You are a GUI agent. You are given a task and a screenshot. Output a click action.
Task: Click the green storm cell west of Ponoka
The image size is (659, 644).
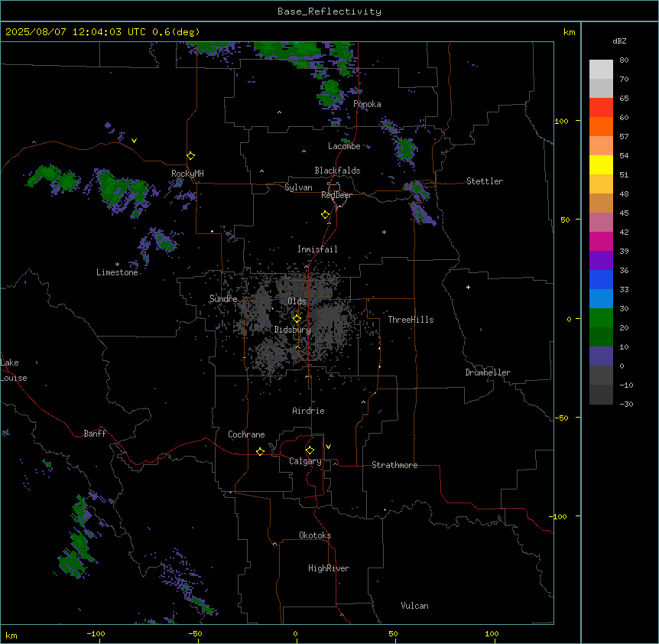331,93
